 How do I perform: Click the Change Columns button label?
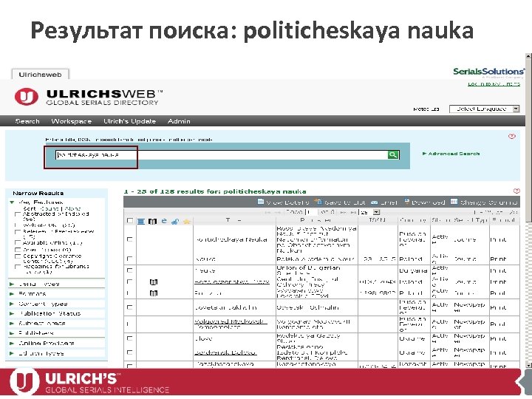coord(488,202)
